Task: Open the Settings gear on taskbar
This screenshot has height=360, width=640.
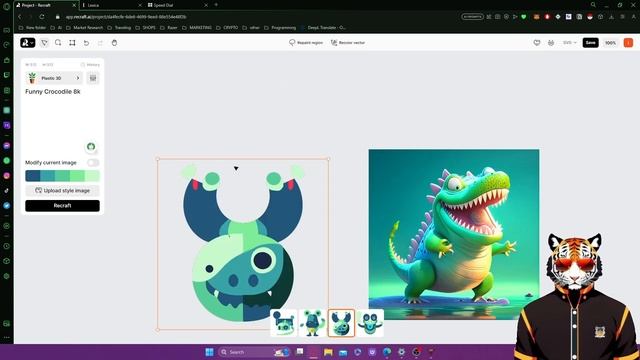Action: click(401, 352)
